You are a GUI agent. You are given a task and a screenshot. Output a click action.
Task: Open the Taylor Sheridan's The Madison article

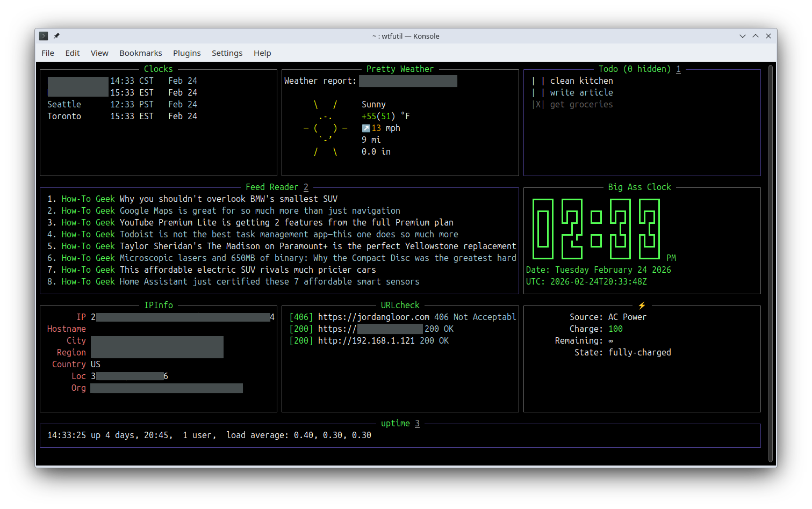click(282, 246)
